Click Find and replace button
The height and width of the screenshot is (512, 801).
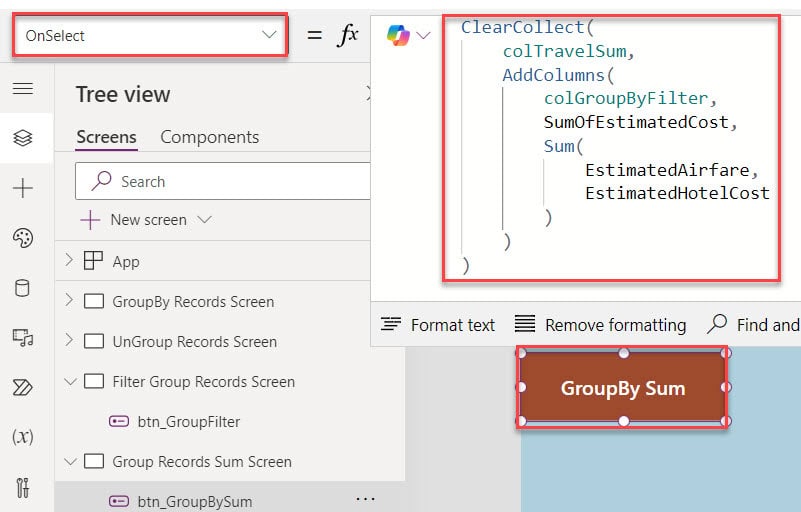tap(753, 324)
